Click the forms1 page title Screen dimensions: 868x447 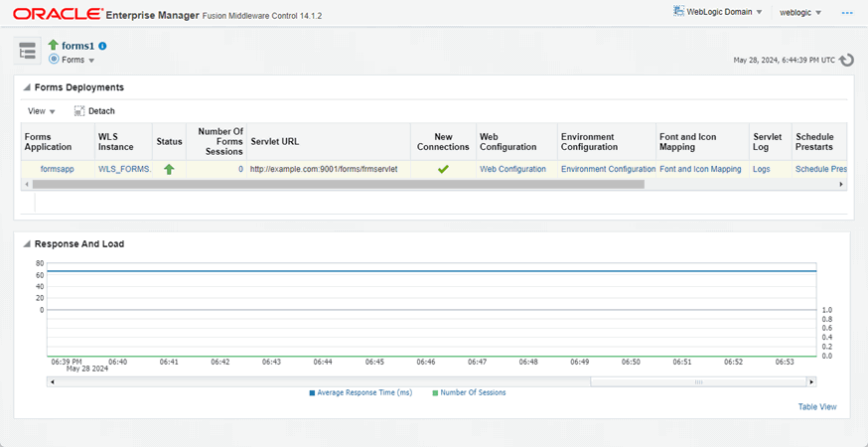pyautogui.click(x=78, y=46)
